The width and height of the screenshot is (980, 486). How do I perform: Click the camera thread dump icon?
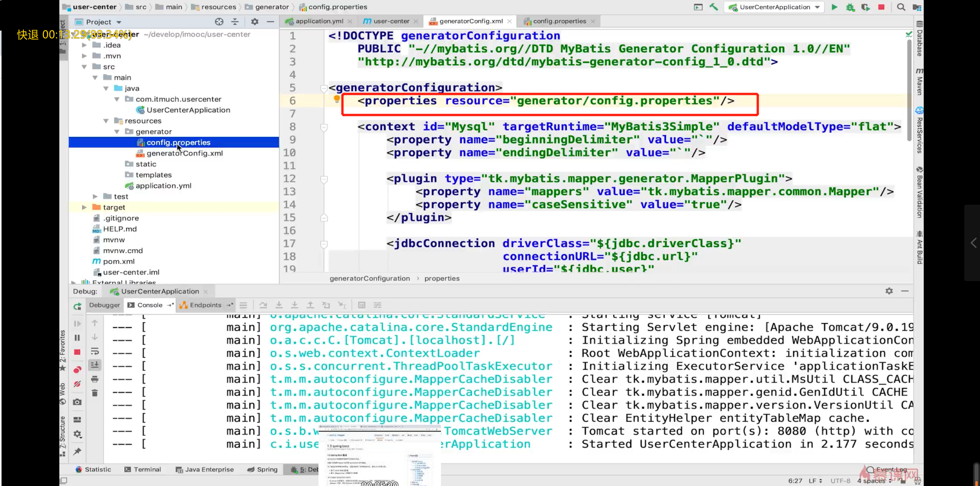77,402
